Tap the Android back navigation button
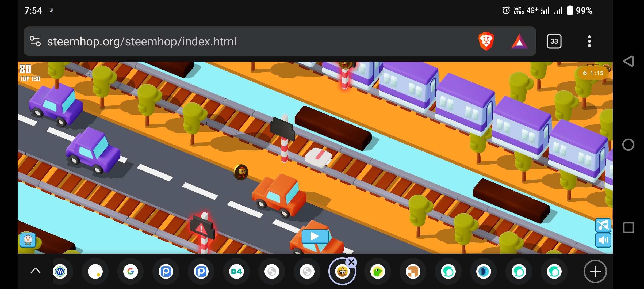Screen dimensions: 644x289 [x=628, y=61]
